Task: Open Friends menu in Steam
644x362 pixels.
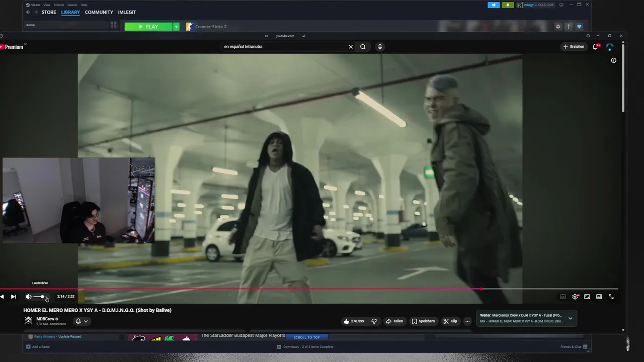Action: click(59, 5)
